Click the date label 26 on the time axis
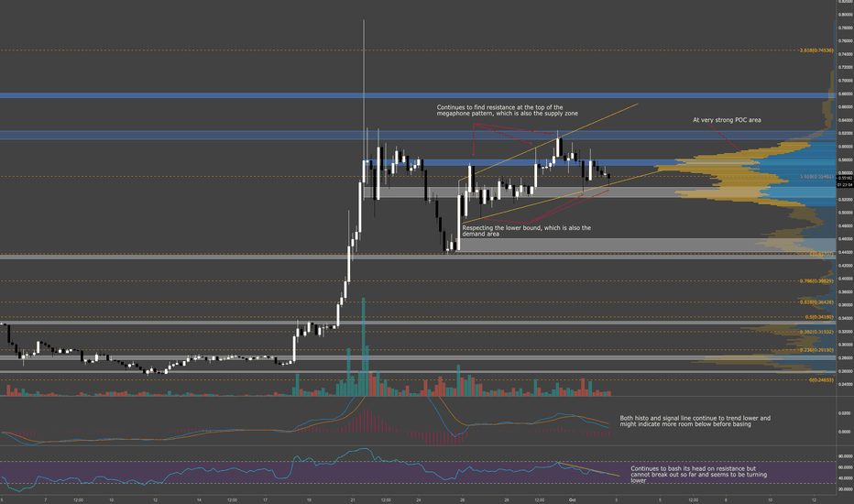The width and height of the screenshot is (854, 504). 463,499
